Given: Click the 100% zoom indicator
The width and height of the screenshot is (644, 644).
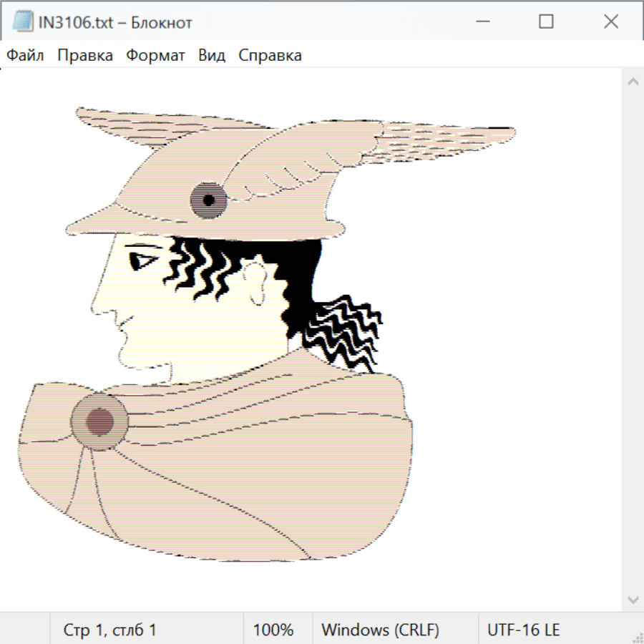Looking at the screenshot, I should [x=273, y=630].
